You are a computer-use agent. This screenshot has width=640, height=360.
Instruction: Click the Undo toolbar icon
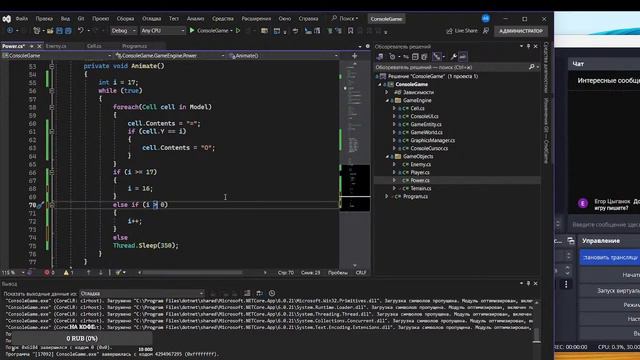click(x=81, y=31)
